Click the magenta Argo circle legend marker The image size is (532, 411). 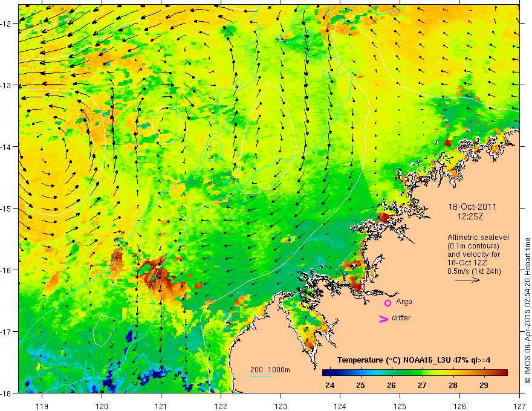pyautogui.click(x=388, y=303)
